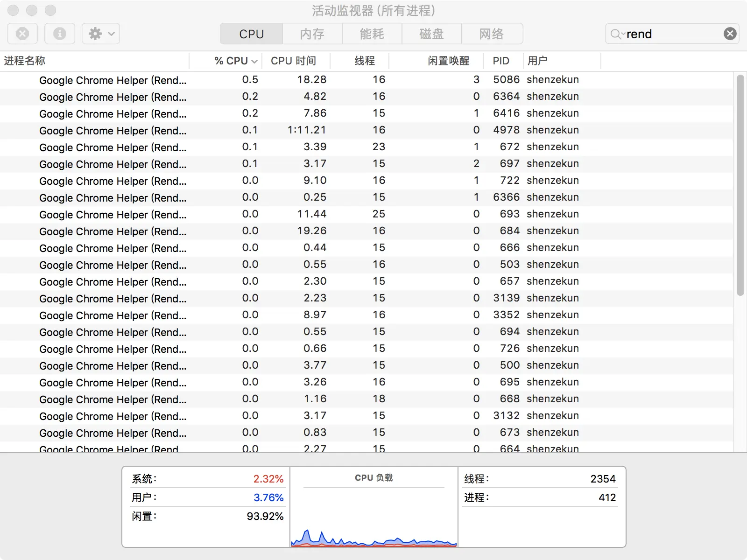Click the 系统 2.32% value
Screen dimensions: 747x560
click(268, 479)
